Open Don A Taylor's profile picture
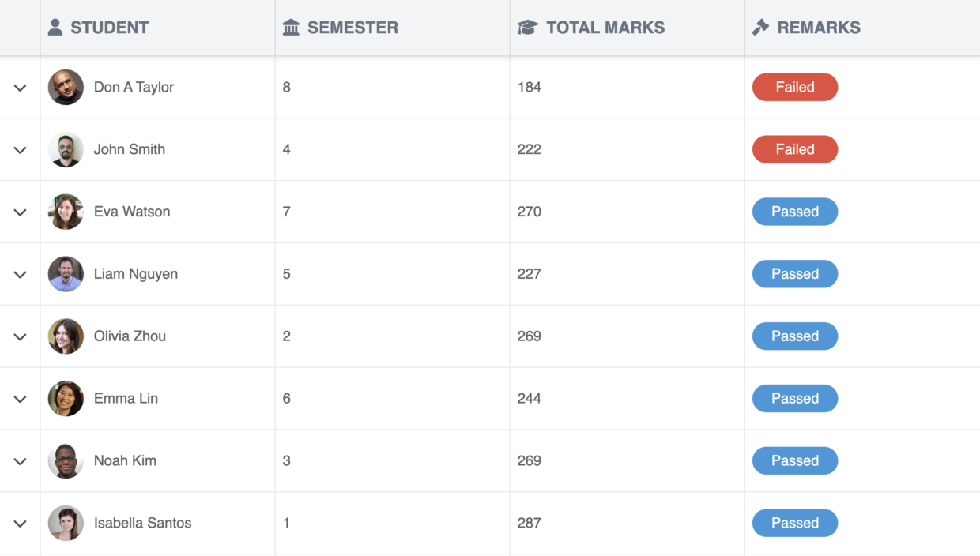This screenshot has width=980, height=556. (66, 87)
